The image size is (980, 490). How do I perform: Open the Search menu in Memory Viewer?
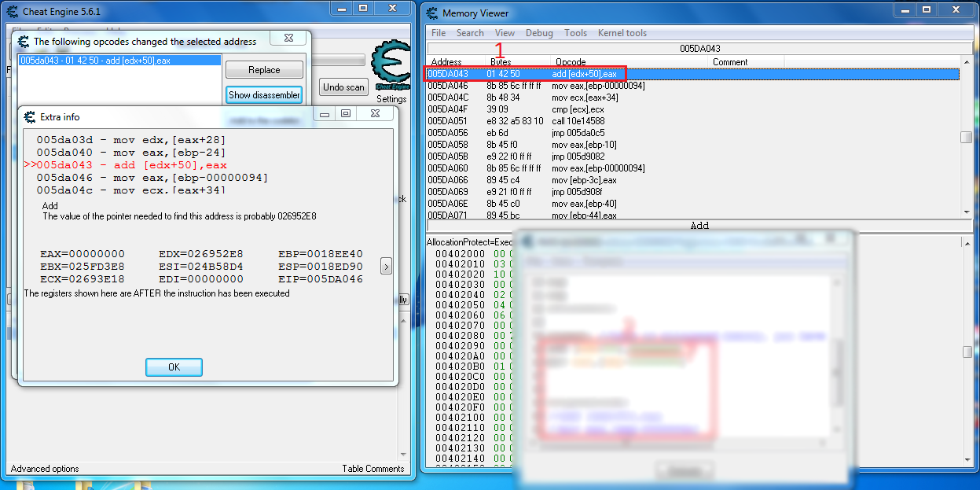pos(470,33)
